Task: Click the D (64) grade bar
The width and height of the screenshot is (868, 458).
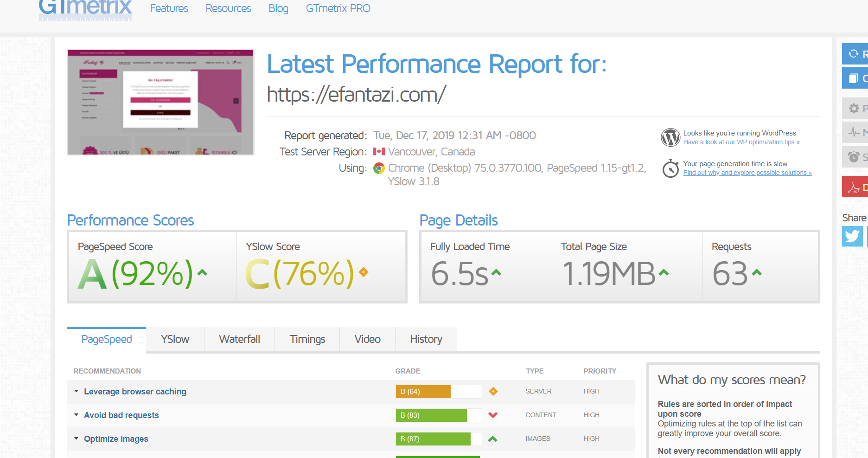Action: pos(439,392)
